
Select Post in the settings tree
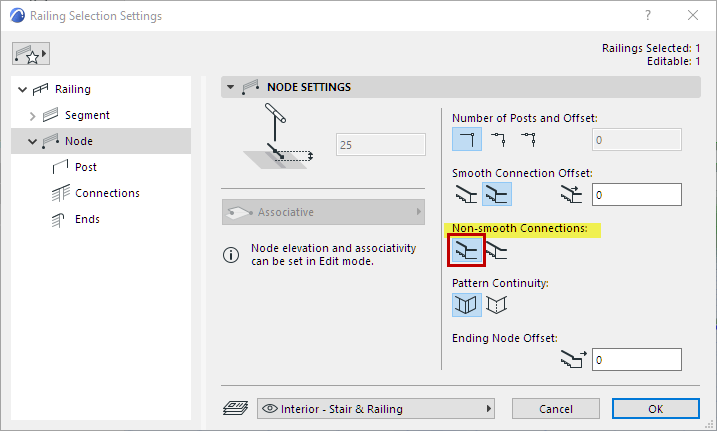(85, 167)
